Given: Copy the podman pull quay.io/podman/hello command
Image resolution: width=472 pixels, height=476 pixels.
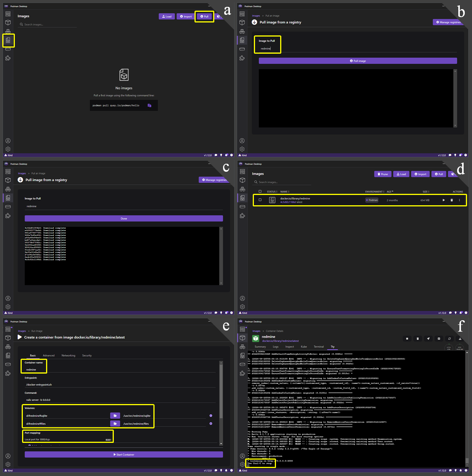Looking at the screenshot, I should tap(150, 105).
